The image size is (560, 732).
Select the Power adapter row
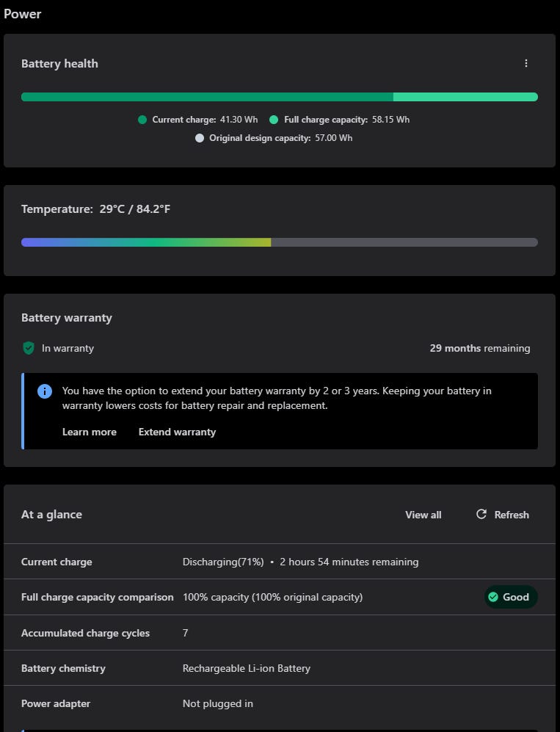point(279,703)
